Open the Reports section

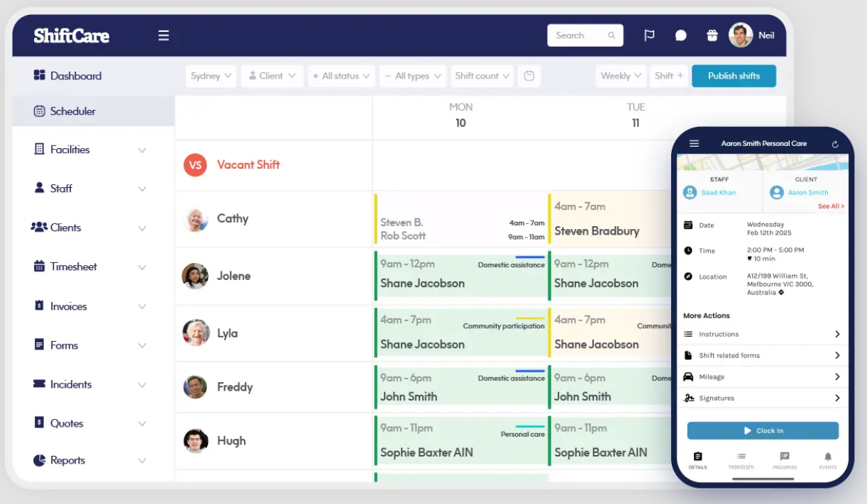click(68, 460)
